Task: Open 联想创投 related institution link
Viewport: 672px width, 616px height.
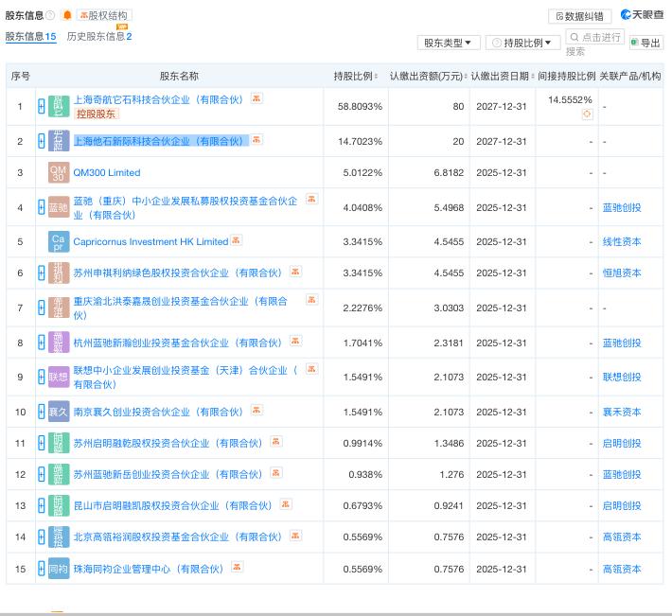Action: (621, 377)
